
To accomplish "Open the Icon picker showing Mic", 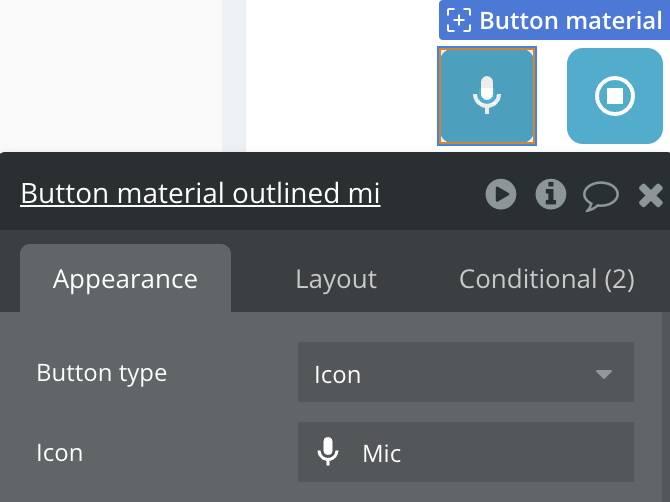I will click(465, 453).
